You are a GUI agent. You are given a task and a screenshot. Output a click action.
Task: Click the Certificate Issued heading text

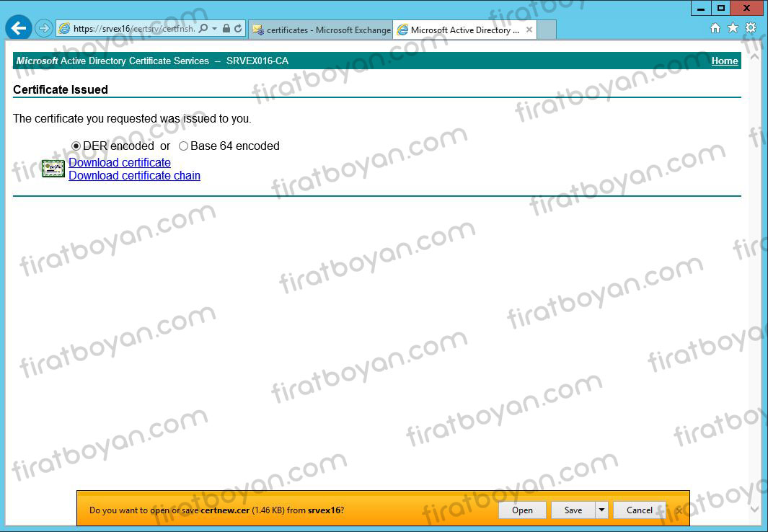tap(61, 89)
